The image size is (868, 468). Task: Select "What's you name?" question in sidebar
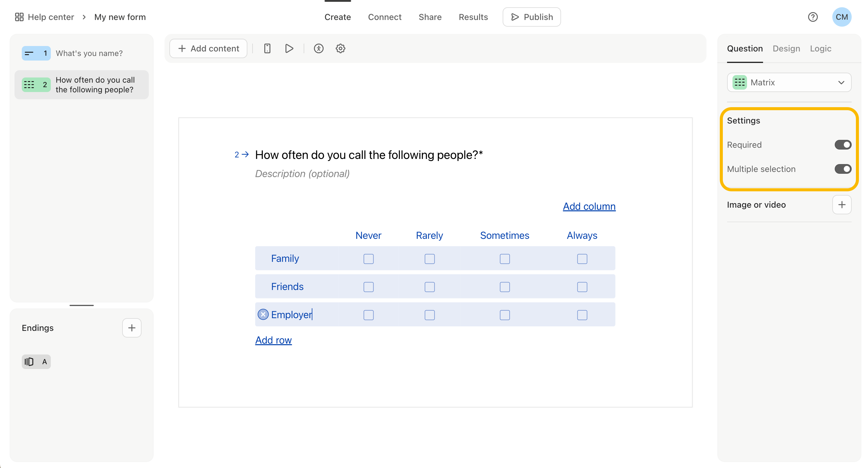coord(82,53)
